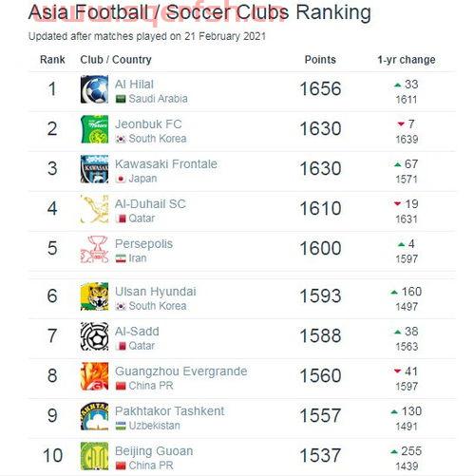
Task: Select the Al-Duhail SC logo
Action: pos(94,209)
